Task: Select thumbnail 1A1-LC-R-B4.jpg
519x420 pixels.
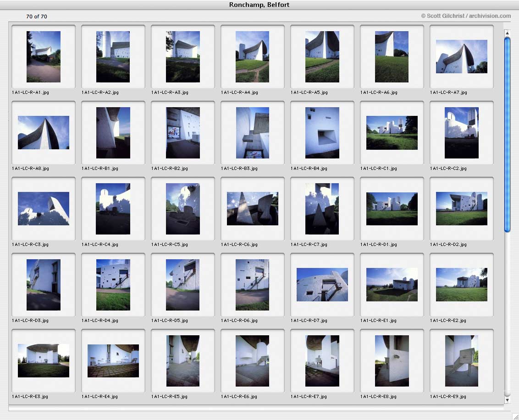Action: pyautogui.click(x=322, y=133)
